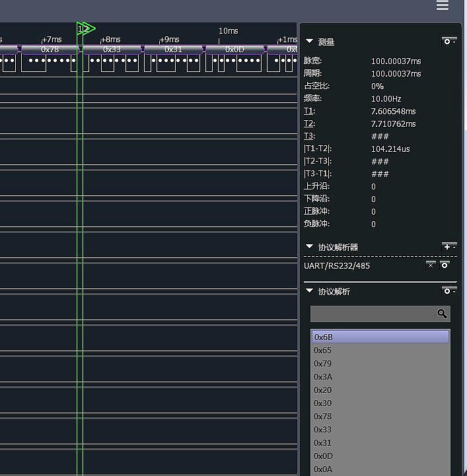Open protocol decode results settings gear

click(449, 291)
